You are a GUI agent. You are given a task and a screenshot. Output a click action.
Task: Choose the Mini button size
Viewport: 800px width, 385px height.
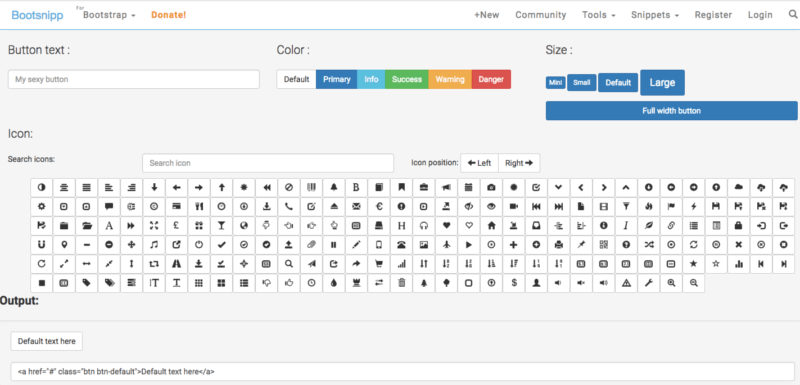(556, 83)
